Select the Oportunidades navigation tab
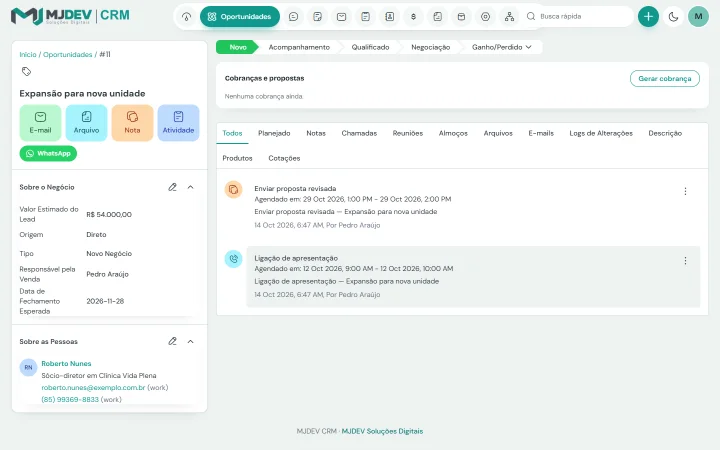The image size is (720, 450). [240, 17]
